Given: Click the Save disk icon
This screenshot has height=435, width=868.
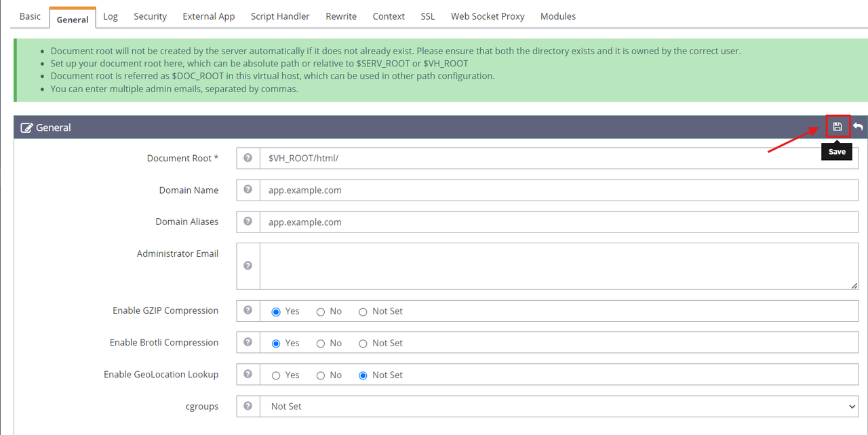Looking at the screenshot, I should point(837,127).
